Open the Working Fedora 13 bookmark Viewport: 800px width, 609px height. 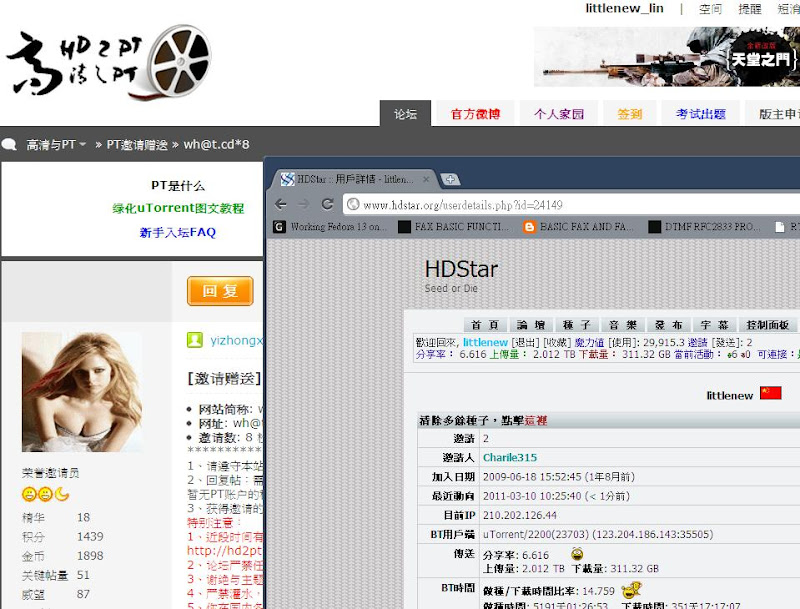(x=331, y=227)
